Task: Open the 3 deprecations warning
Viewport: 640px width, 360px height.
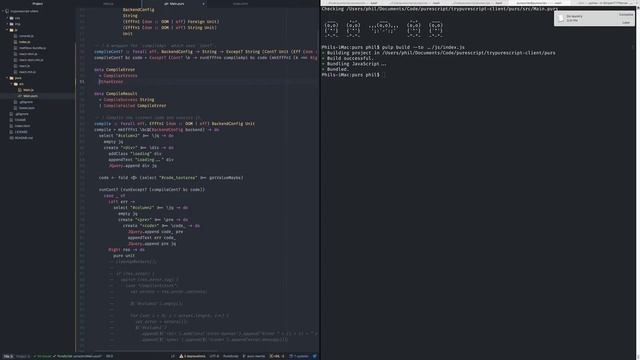Action: [193, 356]
